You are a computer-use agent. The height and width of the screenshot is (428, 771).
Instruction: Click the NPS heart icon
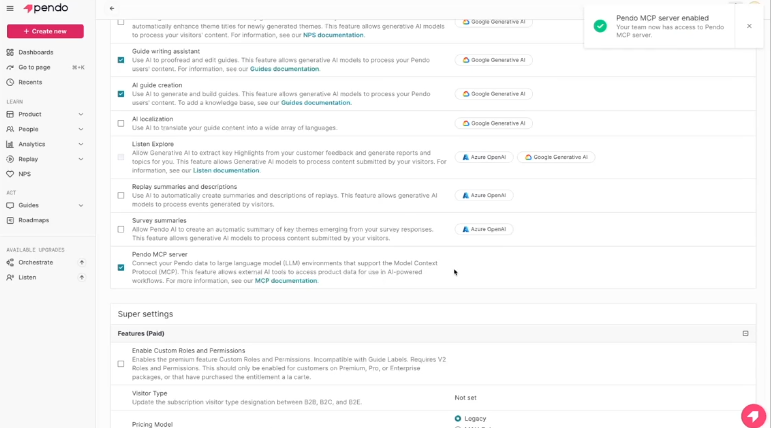(10, 174)
